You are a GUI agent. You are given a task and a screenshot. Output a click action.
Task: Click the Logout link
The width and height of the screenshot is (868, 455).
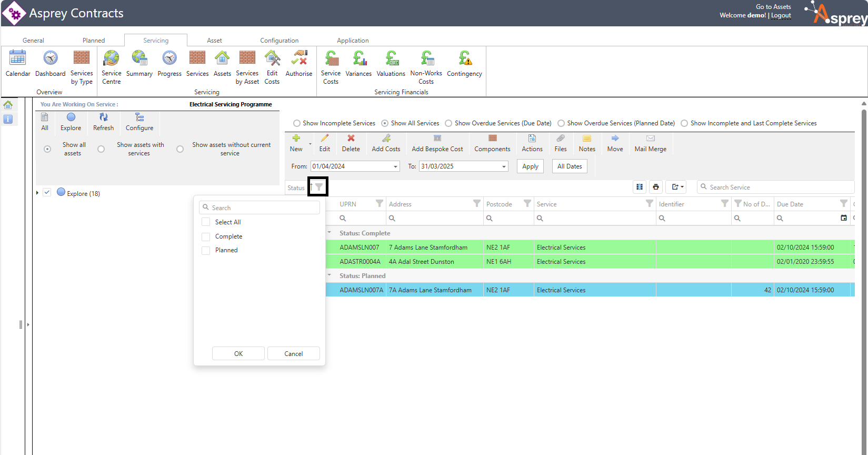pos(781,16)
